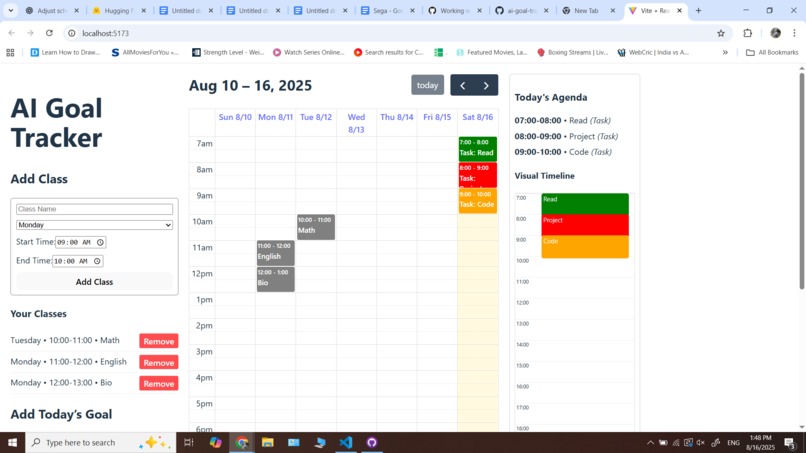Open tab search dropdown arrow
Screen dimensions: 806x453
pos(10,10)
